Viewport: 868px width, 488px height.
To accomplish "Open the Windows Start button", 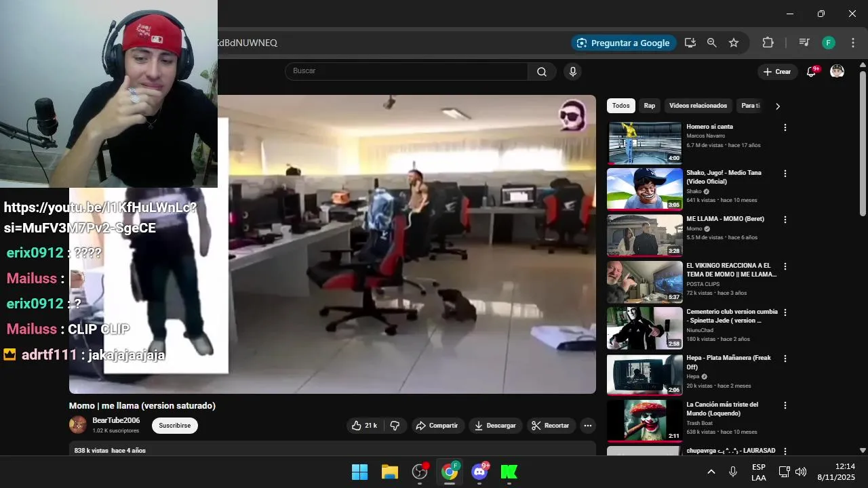I will pyautogui.click(x=359, y=472).
